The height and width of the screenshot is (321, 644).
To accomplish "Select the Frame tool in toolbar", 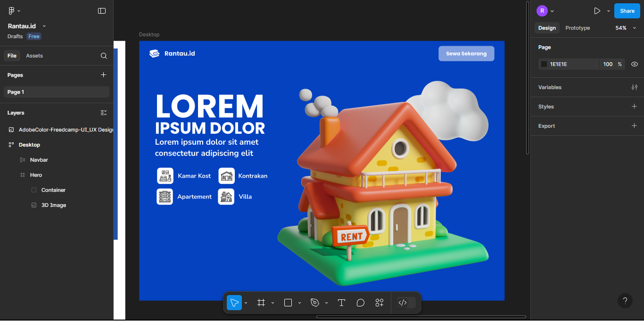I will click(x=261, y=303).
